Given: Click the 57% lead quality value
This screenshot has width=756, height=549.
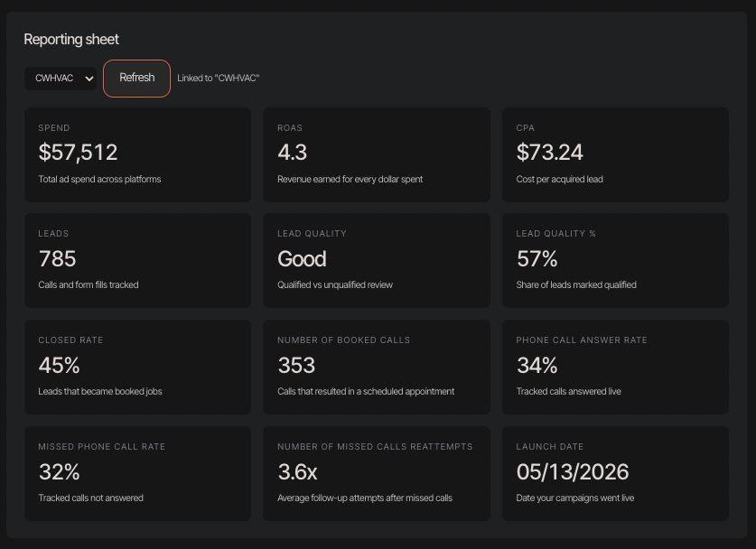Looking at the screenshot, I should [x=537, y=259].
